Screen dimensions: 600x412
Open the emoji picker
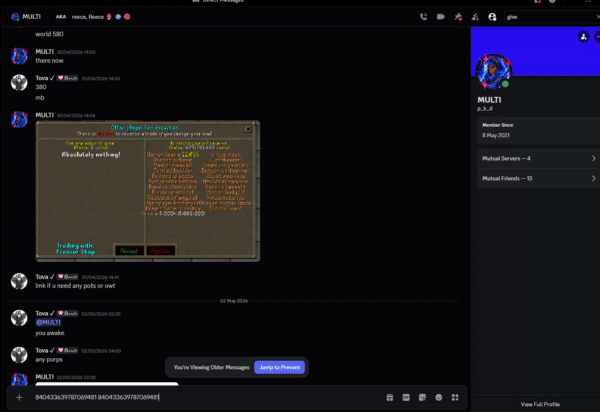pyautogui.click(x=439, y=397)
